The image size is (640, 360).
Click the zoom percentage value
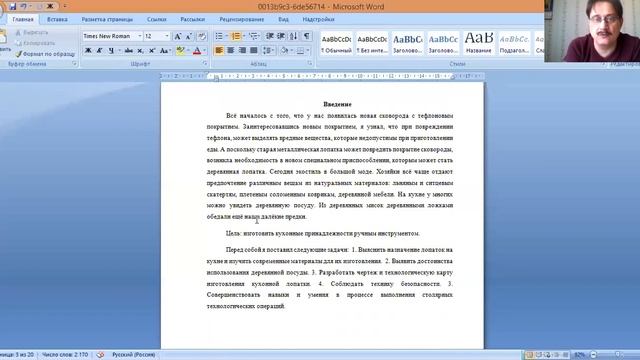580,355
